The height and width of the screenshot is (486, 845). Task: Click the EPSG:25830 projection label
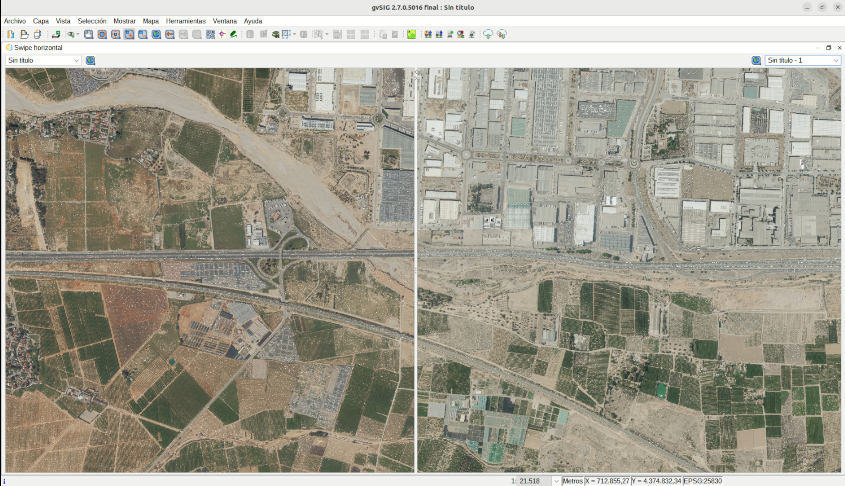click(708, 481)
